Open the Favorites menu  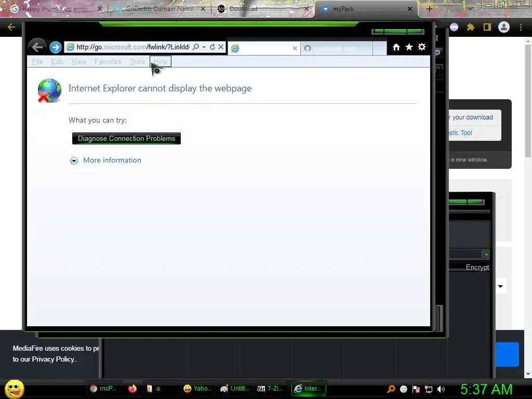point(108,61)
